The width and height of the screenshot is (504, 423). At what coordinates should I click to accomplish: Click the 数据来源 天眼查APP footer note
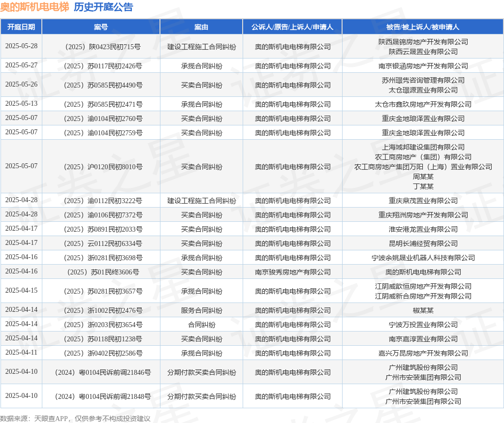pyautogui.click(x=75, y=419)
